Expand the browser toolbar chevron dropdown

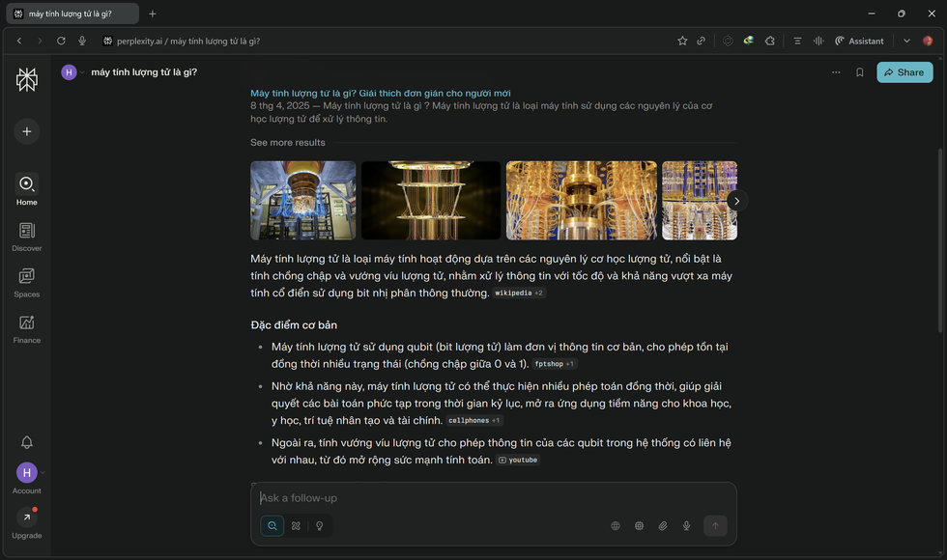pos(906,41)
